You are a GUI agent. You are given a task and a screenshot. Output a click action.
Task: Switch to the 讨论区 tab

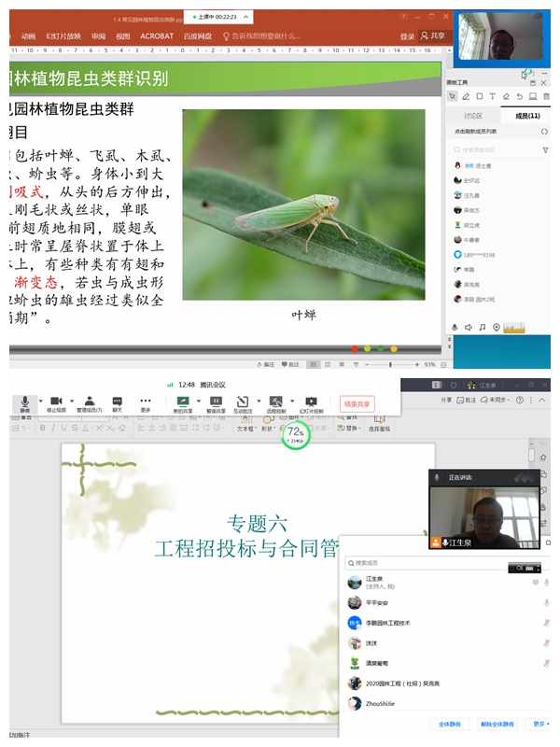(x=473, y=116)
